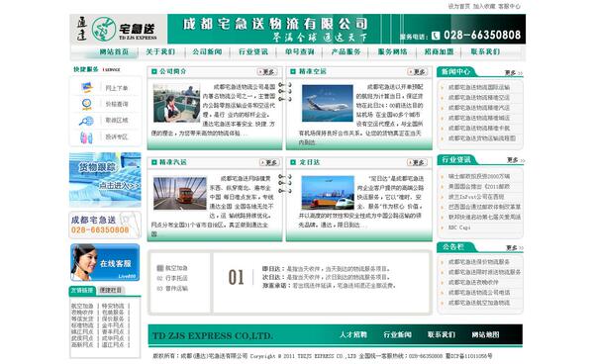Screen dimensions: 594x364
Task: Click 投诉专区 quick service link
Action: (117, 136)
